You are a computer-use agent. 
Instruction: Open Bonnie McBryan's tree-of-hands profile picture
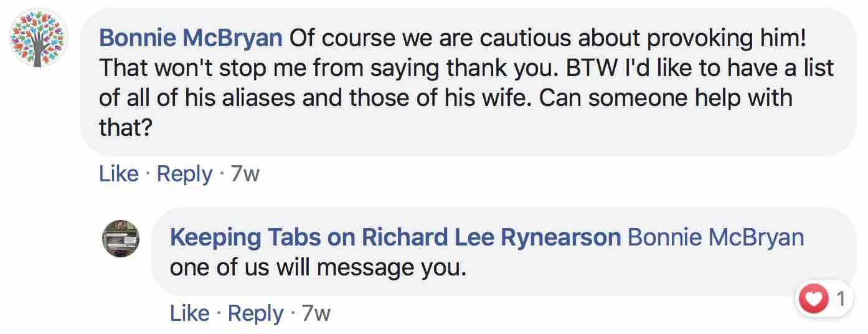click(38, 38)
